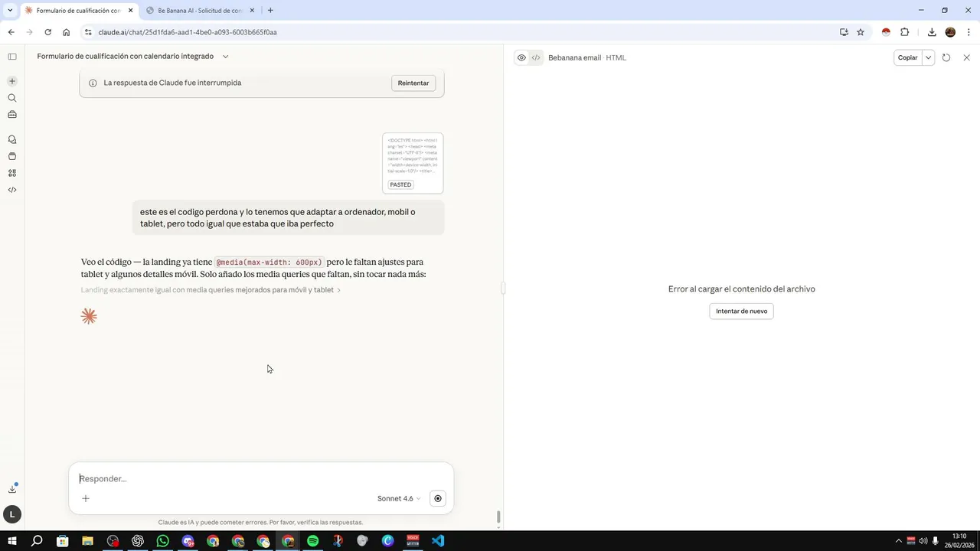Open the Windows Start menu
This screenshot has height=551, width=980.
(x=11, y=541)
